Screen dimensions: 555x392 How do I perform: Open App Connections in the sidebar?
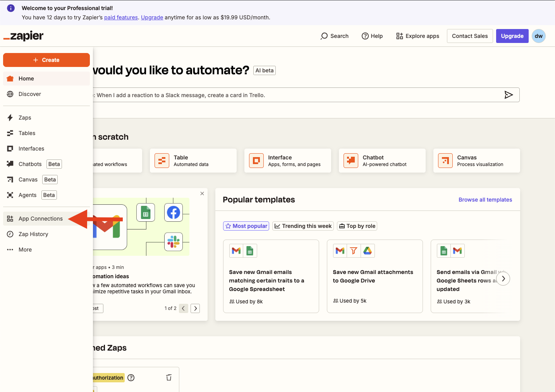click(46, 219)
